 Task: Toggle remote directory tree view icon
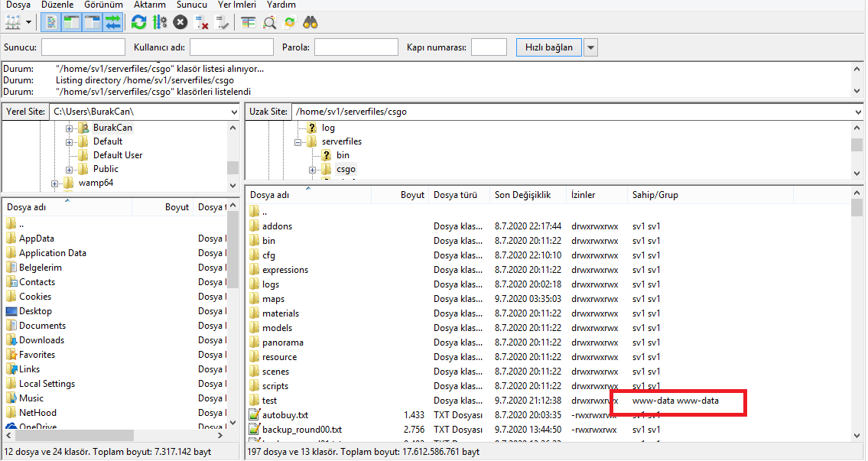[92, 23]
